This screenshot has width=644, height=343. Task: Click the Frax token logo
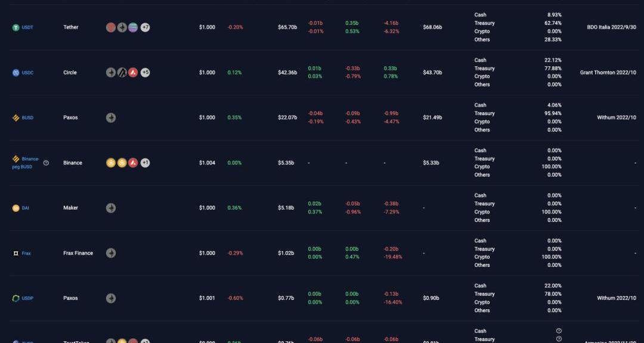coord(16,254)
